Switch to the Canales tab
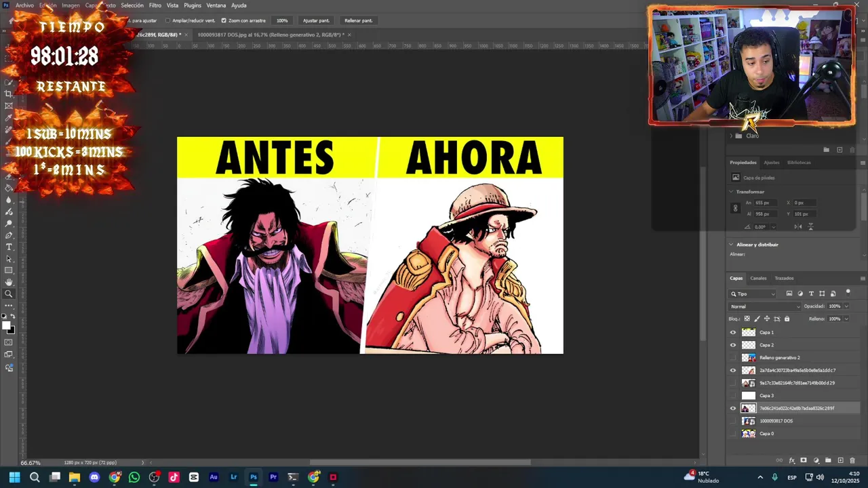868x488 pixels. tap(758, 278)
